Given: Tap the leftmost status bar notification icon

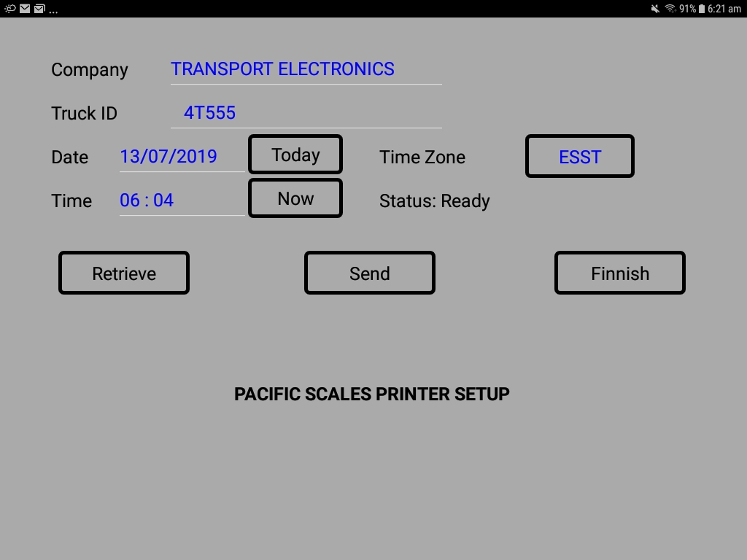Looking at the screenshot, I should click(x=10, y=9).
